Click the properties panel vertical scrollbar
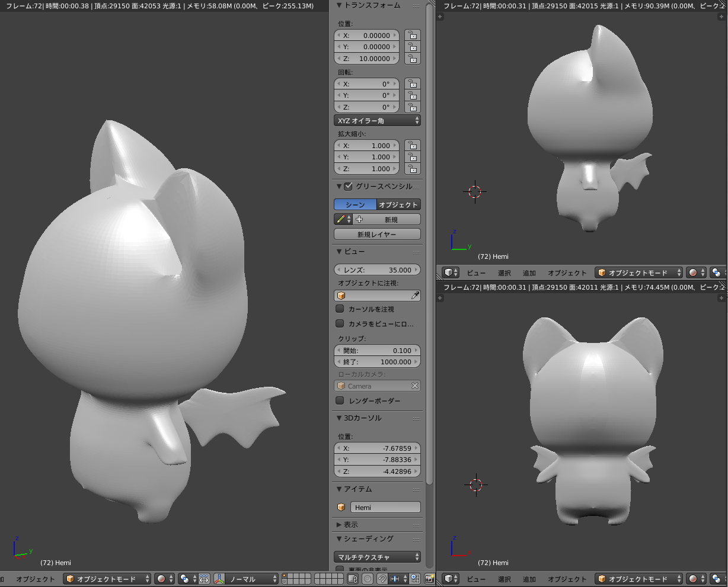 (429, 243)
